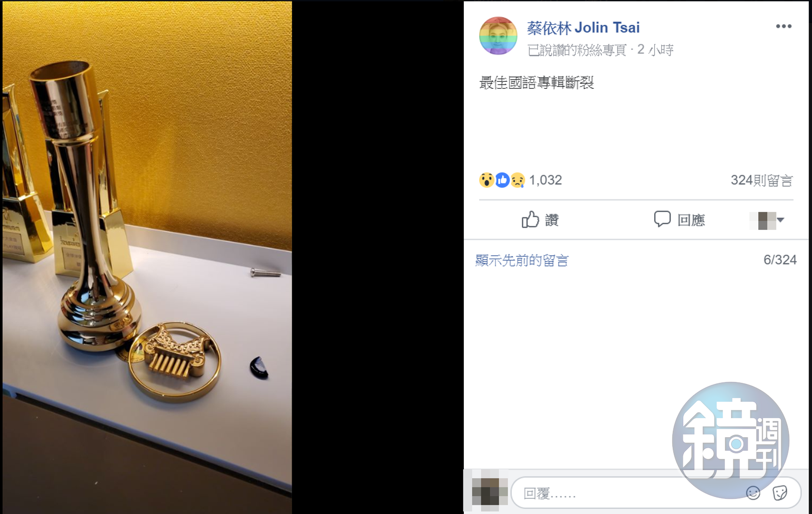Show previous comments via 顯示先前的留言
Viewport: 812px width, 514px height.
click(x=522, y=260)
